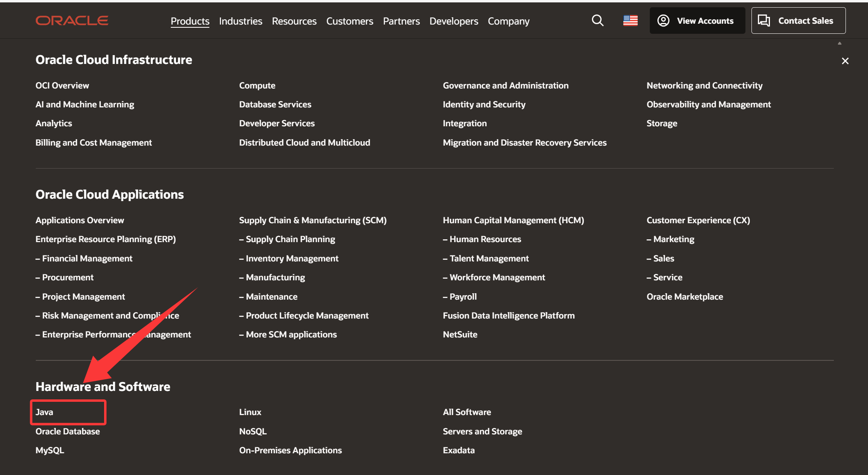Open Inventory Management

click(289, 258)
